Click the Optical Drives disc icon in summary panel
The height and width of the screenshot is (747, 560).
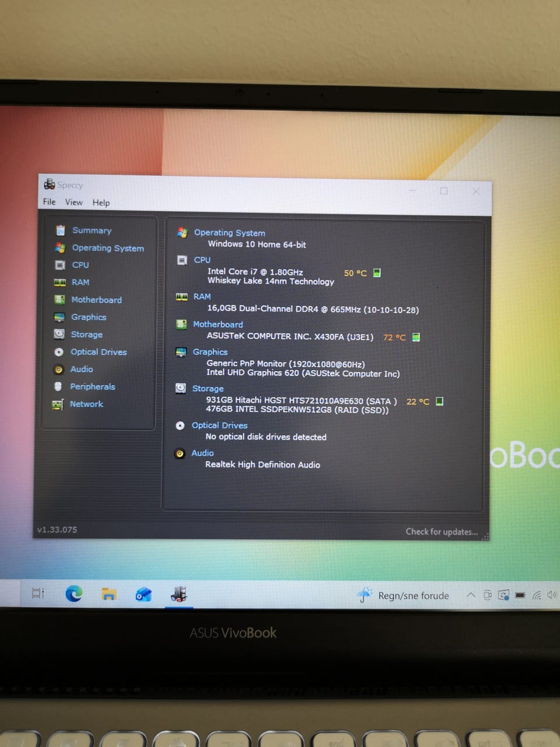click(180, 425)
